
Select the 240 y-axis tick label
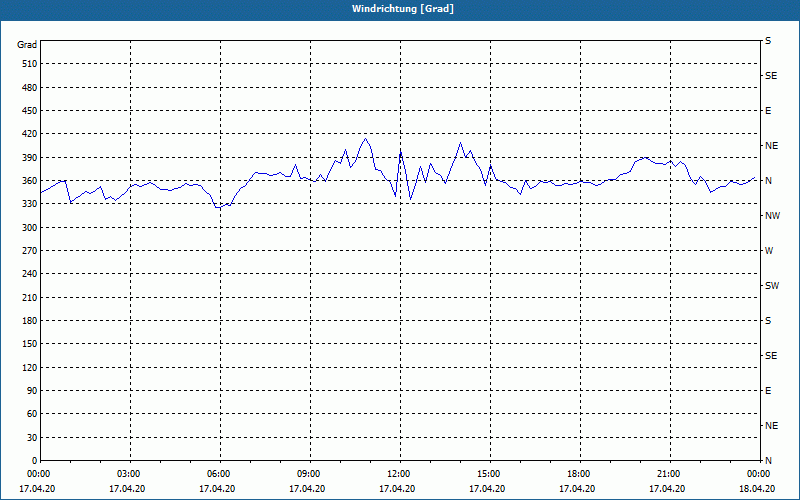point(30,274)
